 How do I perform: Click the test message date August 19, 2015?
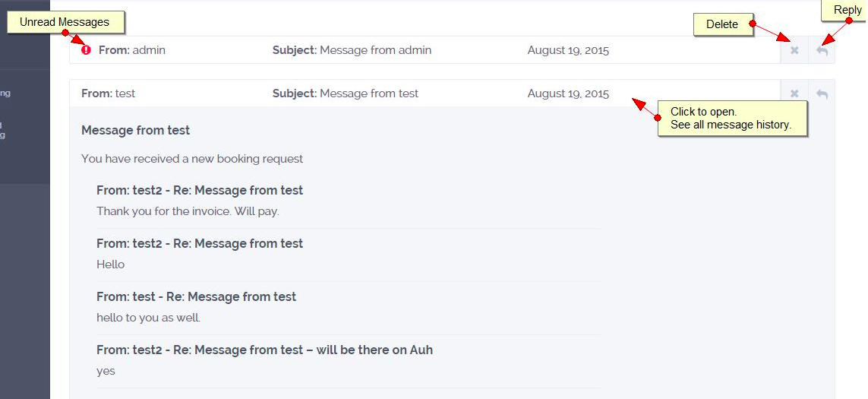[568, 93]
